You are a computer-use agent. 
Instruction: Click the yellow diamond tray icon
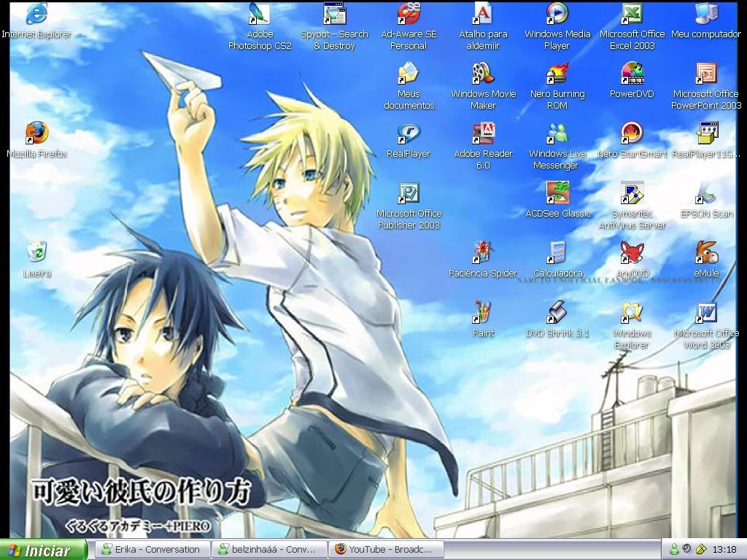point(701,550)
